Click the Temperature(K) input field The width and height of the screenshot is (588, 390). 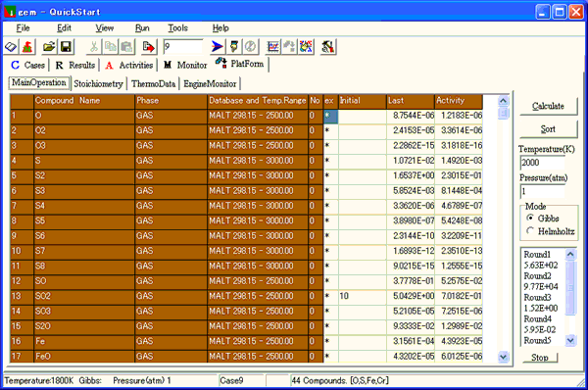[543, 163]
